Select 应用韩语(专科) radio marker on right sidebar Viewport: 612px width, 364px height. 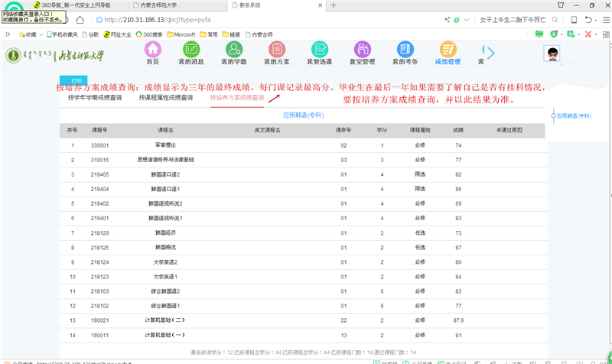point(552,116)
